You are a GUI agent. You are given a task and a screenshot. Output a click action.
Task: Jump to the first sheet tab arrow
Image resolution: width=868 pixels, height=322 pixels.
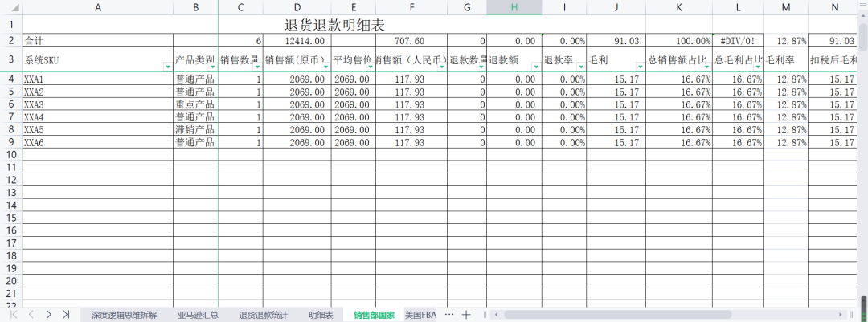click(x=14, y=315)
